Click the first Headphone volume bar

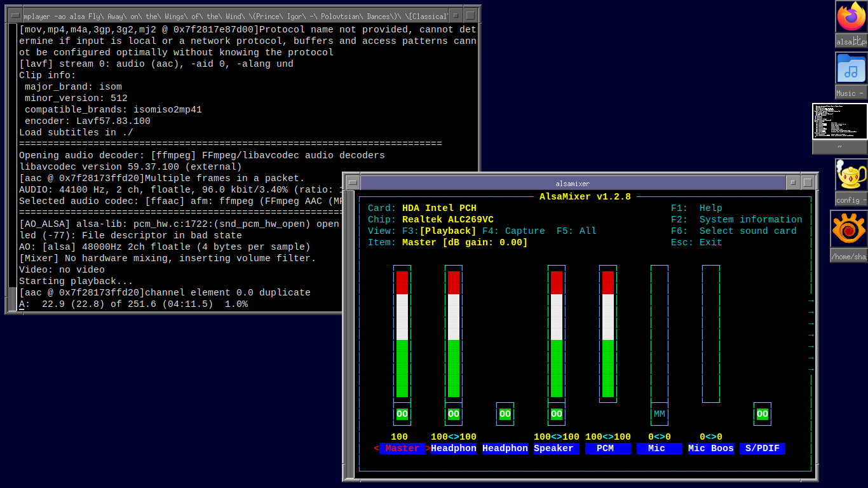click(454, 334)
